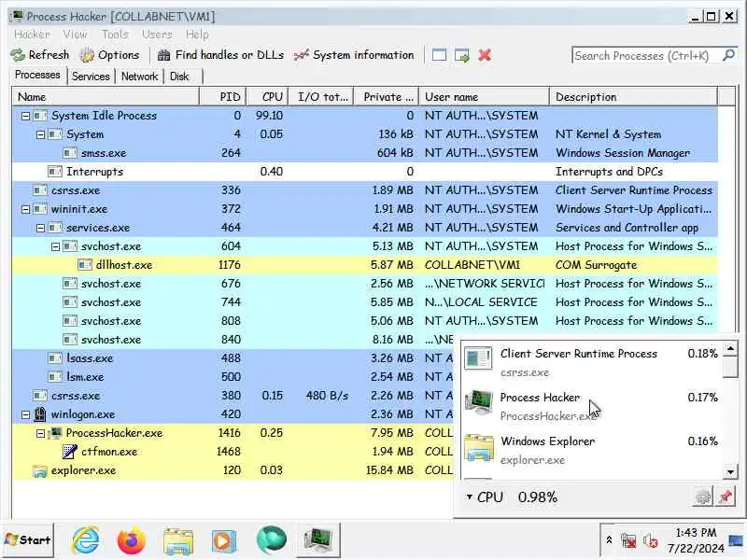
Task: Click the search magnifier icon
Action: point(728,55)
